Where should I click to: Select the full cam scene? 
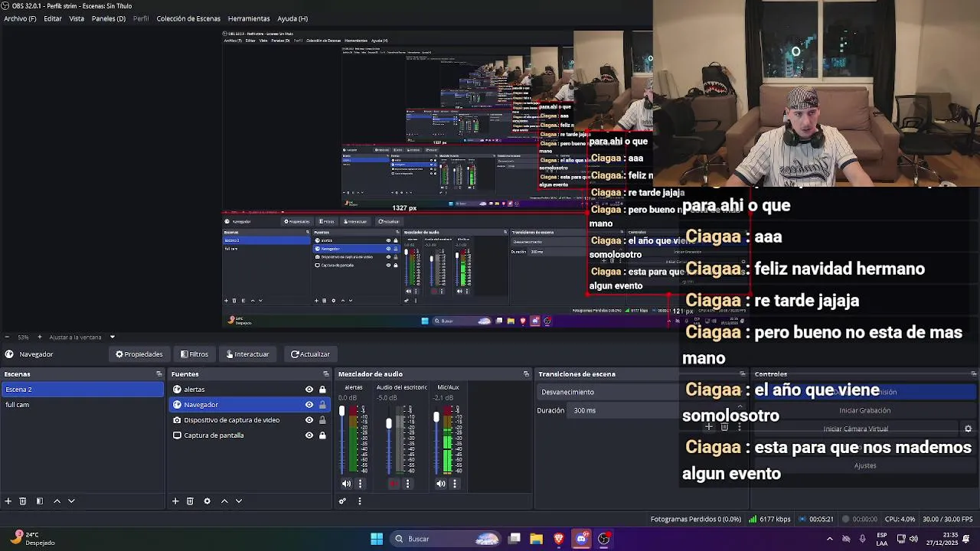pyautogui.click(x=83, y=405)
